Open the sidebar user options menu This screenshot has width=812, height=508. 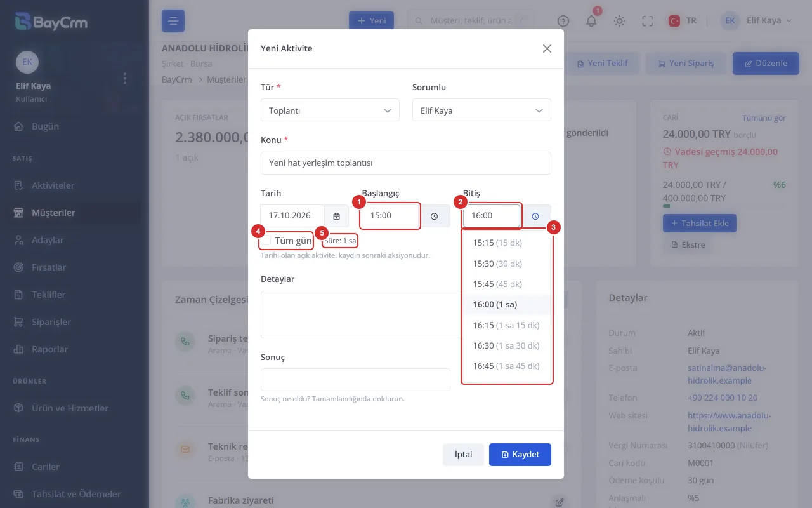coord(125,78)
